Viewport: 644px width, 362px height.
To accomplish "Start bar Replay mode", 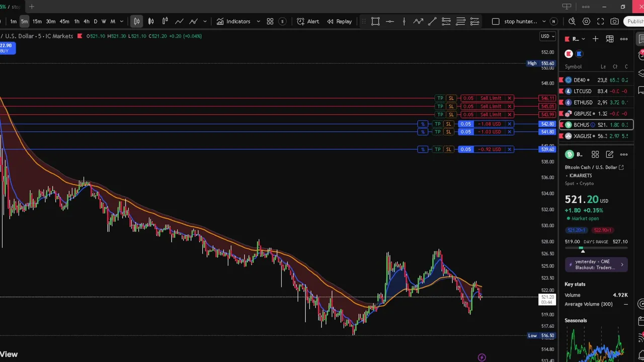I will 340,21.
